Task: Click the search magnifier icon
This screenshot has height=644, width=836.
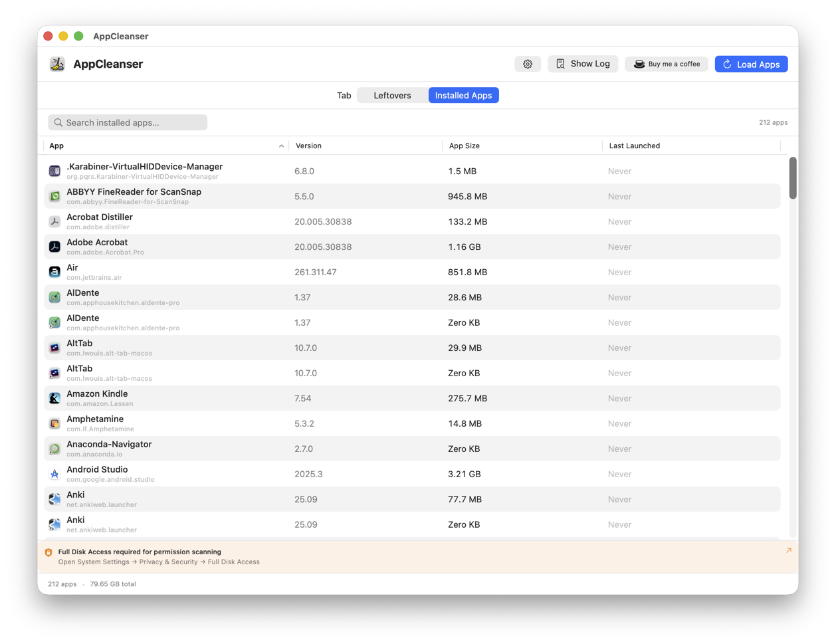Action: (x=58, y=122)
